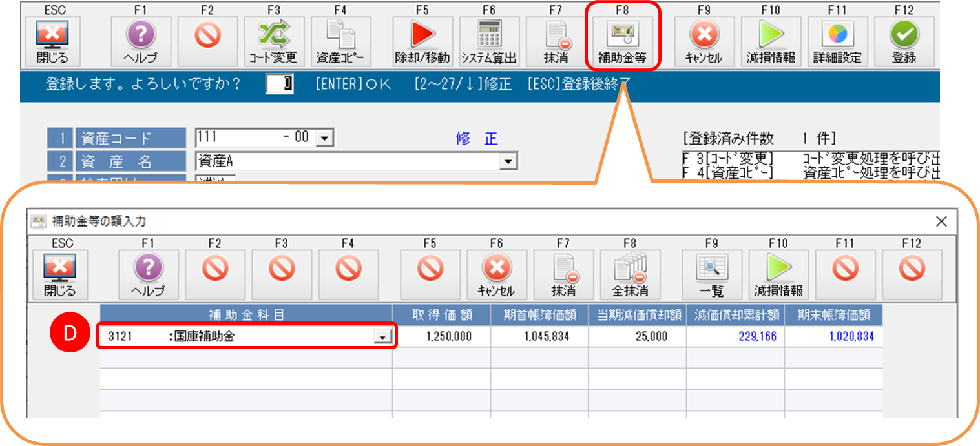Viewport: 980px width, 446px height.
Task: Select the 取得価額 cell showing 1,250,000
Action: point(441,336)
